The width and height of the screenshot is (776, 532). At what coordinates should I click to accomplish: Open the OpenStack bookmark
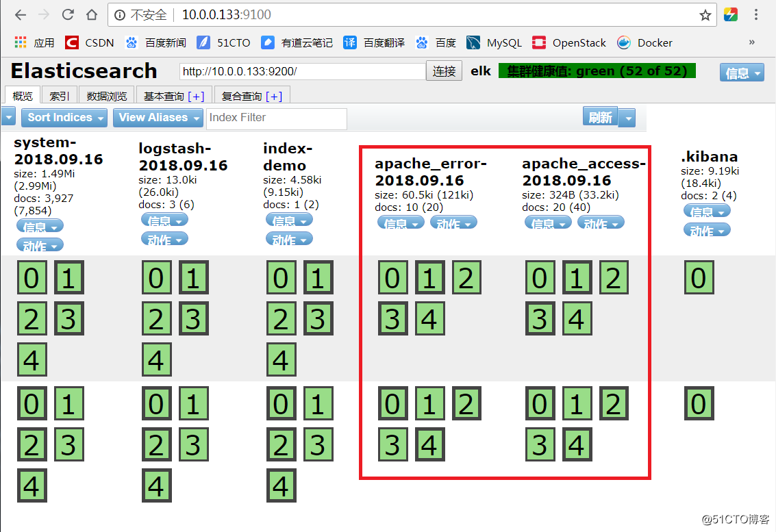pos(569,42)
